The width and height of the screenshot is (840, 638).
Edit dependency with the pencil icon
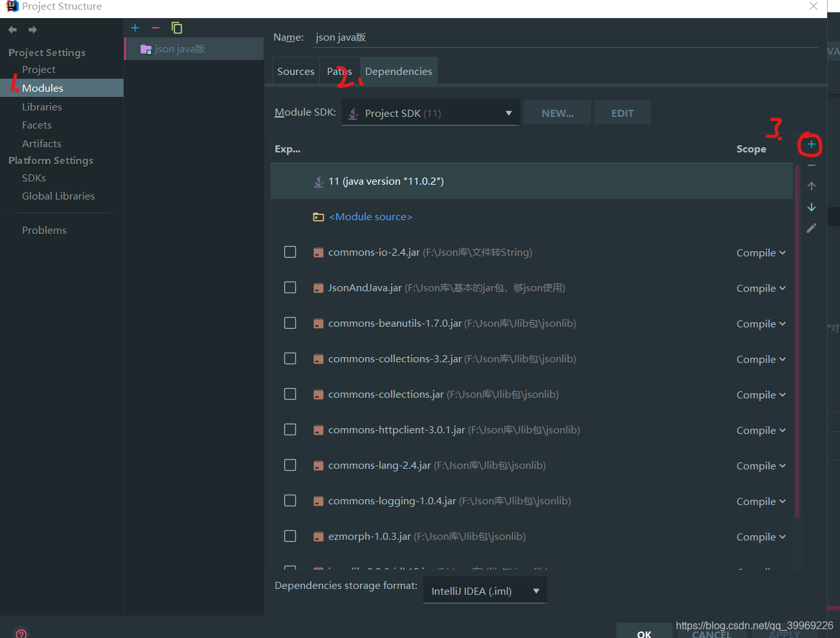coord(812,228)
